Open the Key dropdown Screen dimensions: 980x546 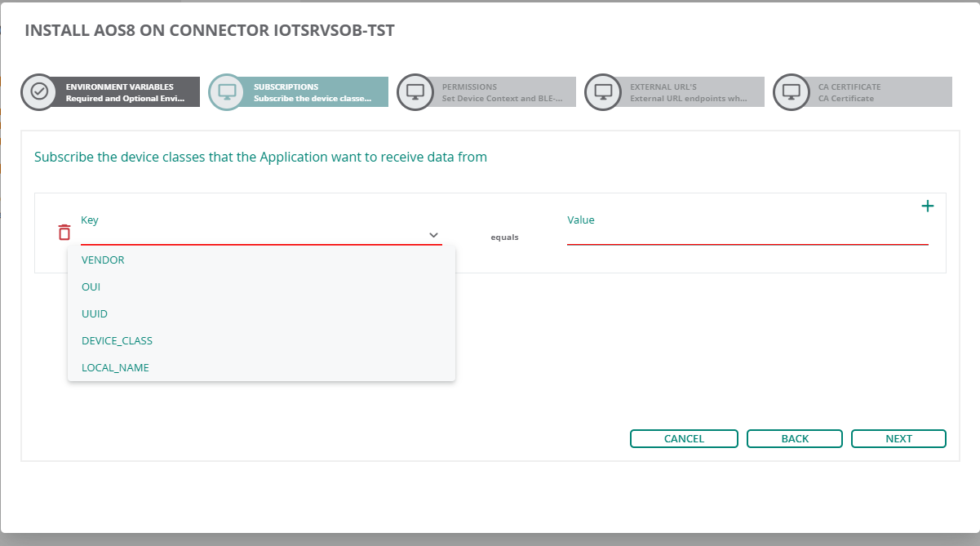pos(245,234)
